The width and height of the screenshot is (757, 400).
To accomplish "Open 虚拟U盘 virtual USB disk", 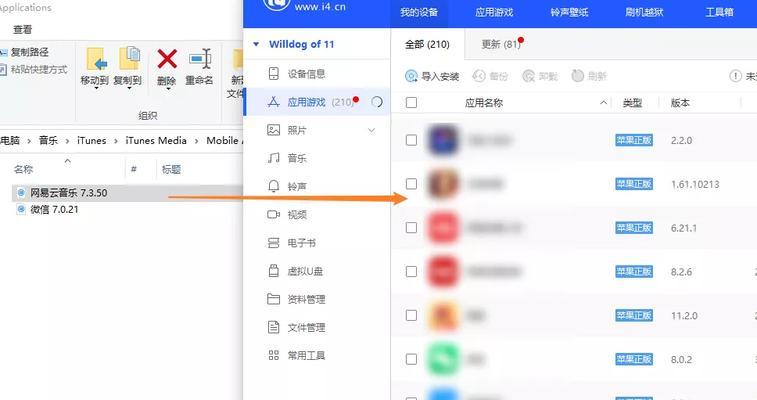I will click(305, 271).
